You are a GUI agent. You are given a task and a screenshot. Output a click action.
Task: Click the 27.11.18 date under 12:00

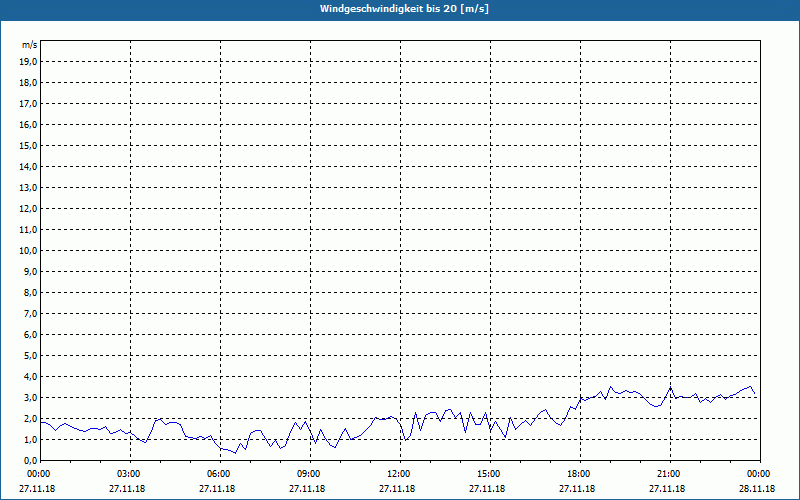[x=397, y=488]
